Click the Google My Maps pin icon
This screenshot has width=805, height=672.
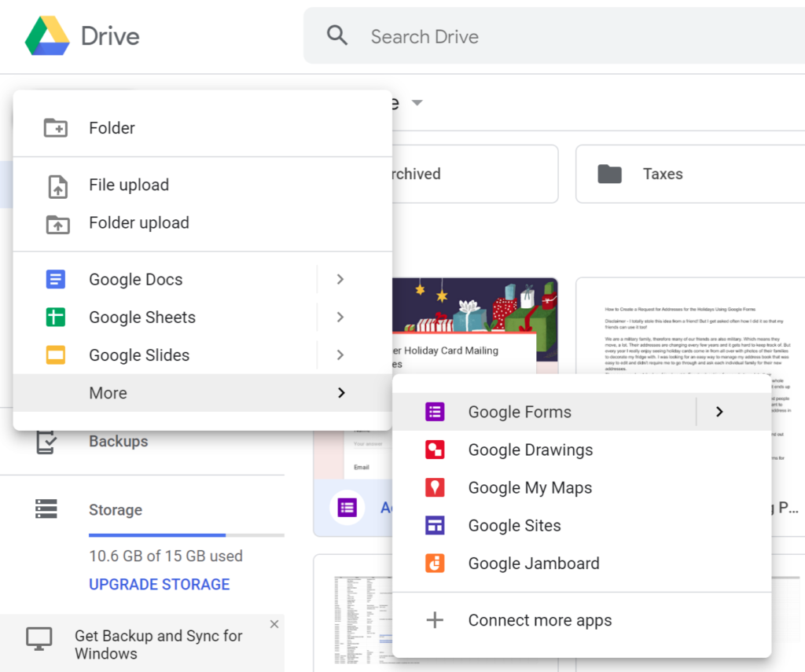(x=435, y=487)
